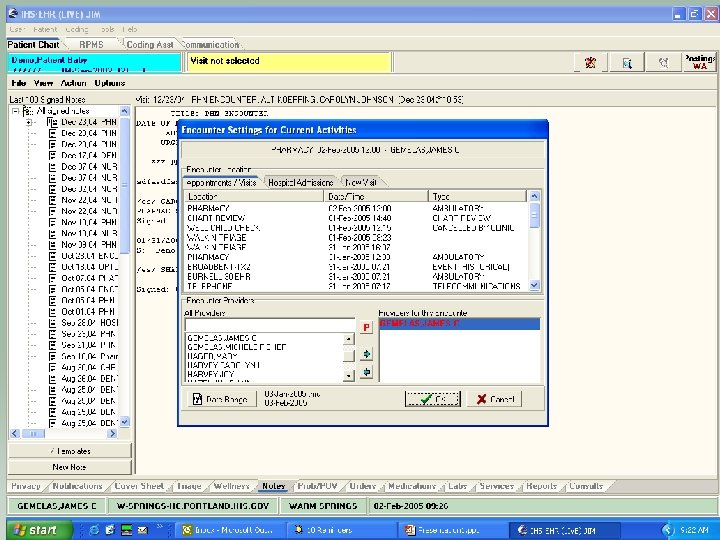Click the Date/Time column header
This screenshot has height=540, width=720.
(x=376, y=197)
